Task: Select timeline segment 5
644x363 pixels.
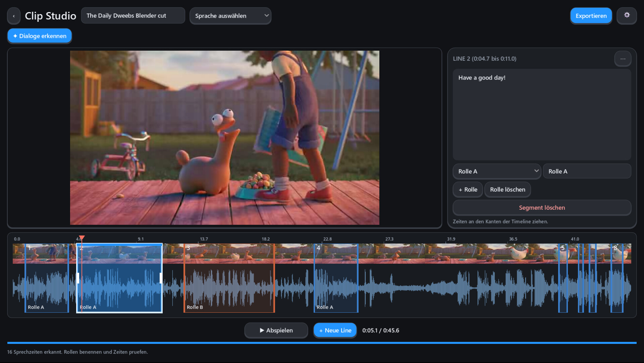Action: click(563, 278)
